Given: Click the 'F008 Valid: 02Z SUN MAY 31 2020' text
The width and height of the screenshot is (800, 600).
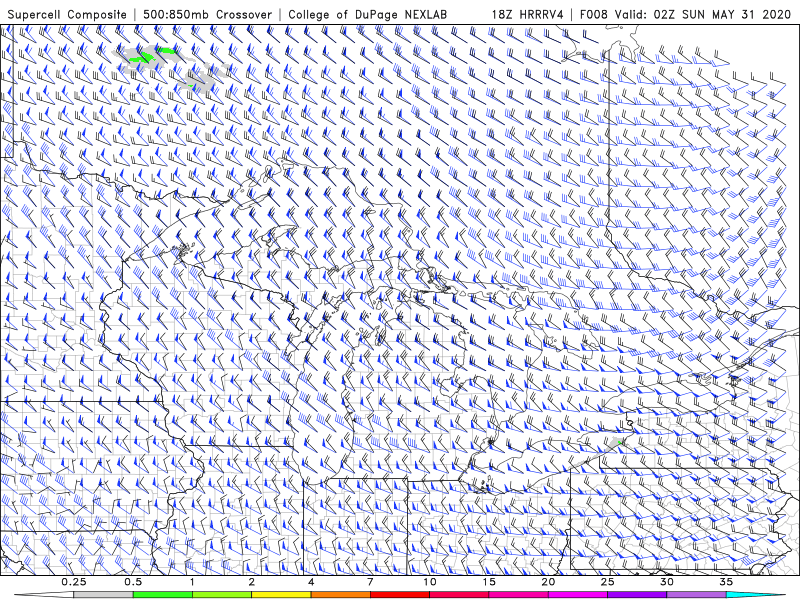Looking at the screenshot, I should point(686,14).
